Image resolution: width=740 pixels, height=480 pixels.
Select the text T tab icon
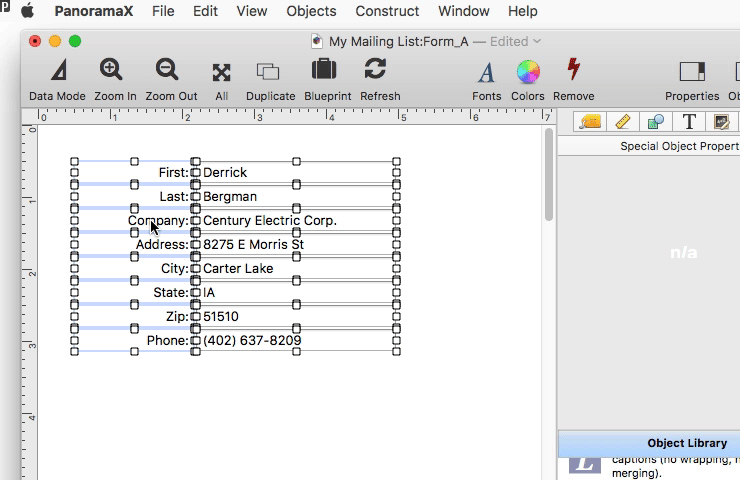(689, 122)
